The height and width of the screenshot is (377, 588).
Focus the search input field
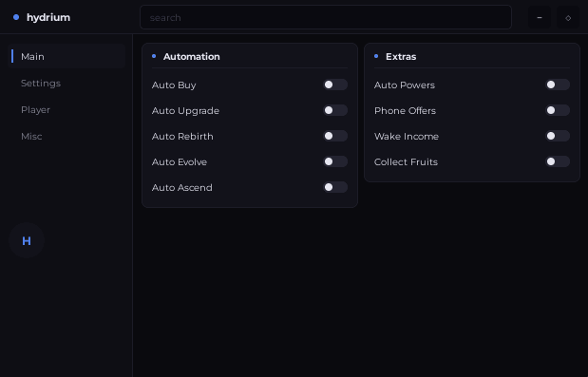(326, 17)
